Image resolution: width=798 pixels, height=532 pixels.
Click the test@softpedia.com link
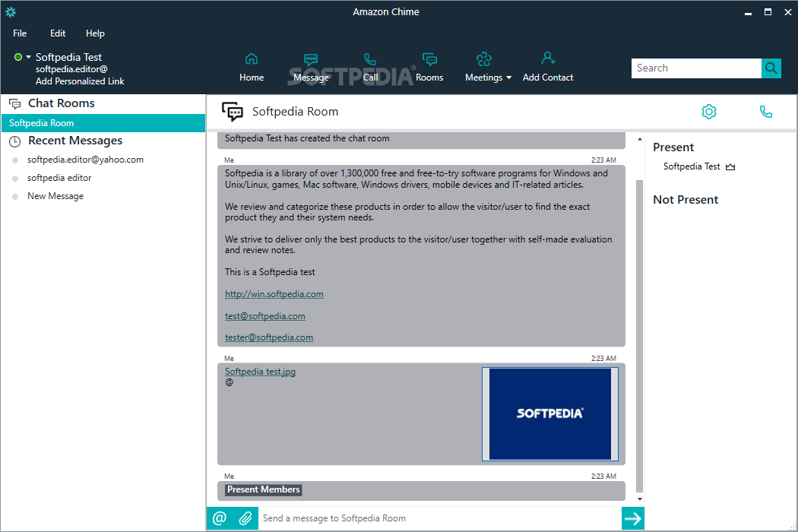265,316
